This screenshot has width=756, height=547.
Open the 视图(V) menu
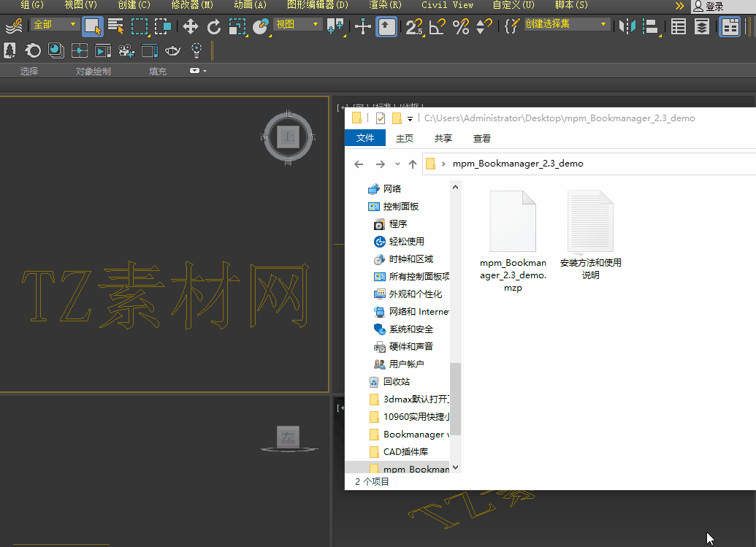click(81, 5)
